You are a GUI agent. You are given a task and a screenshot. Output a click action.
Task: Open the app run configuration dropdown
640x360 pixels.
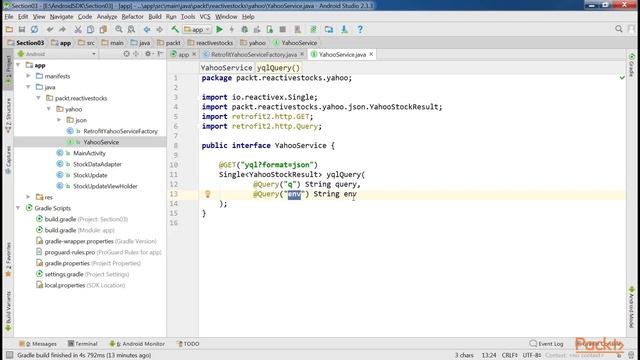coord(197,29)
